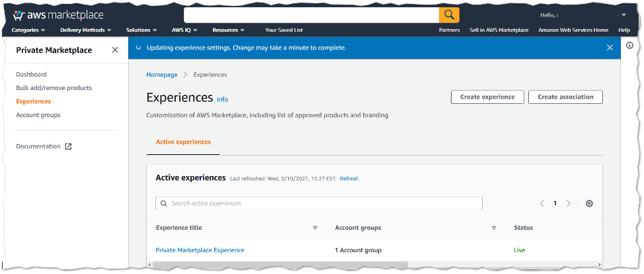644x274 pixels.
Task: Click the orange search magnifier button
Action: (449, 15)
